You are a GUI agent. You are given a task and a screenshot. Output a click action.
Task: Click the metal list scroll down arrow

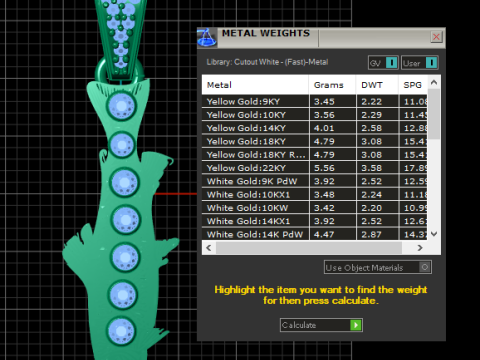click(x=434, y=234)
